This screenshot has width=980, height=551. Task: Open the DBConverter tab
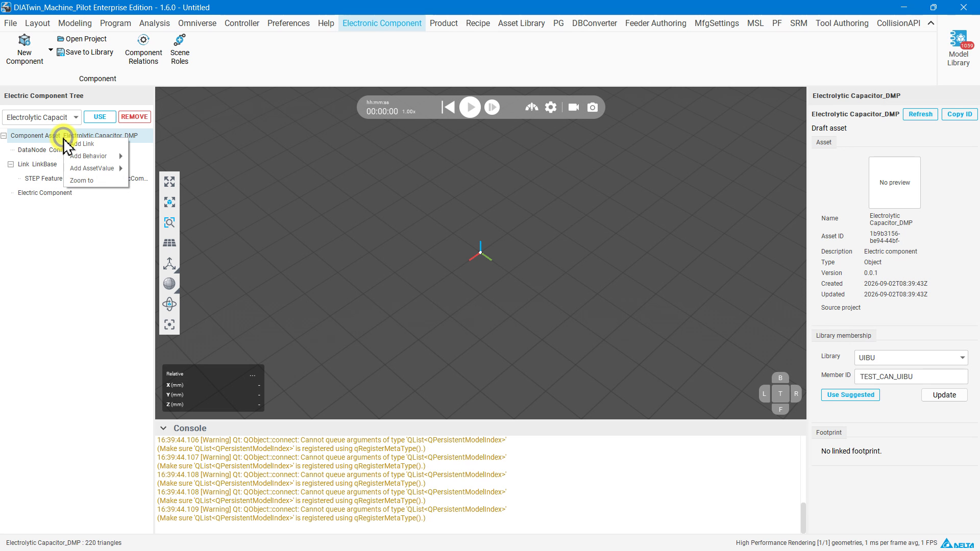click(594, 23)
